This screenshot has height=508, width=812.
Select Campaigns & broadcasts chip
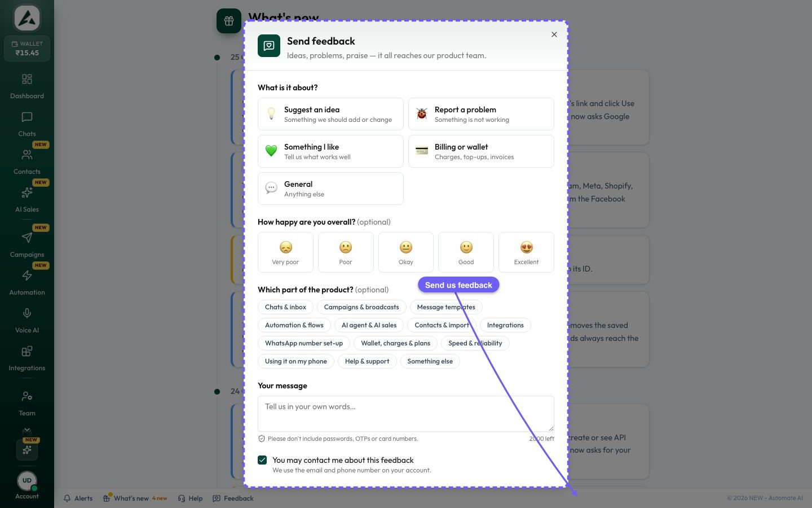[361, 307]
